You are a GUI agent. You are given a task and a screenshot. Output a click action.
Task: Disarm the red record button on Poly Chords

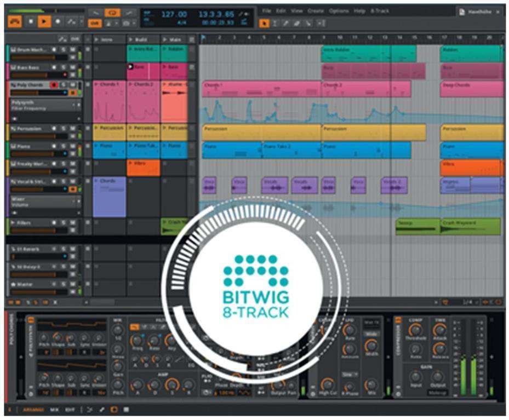[x=54, y=85]
